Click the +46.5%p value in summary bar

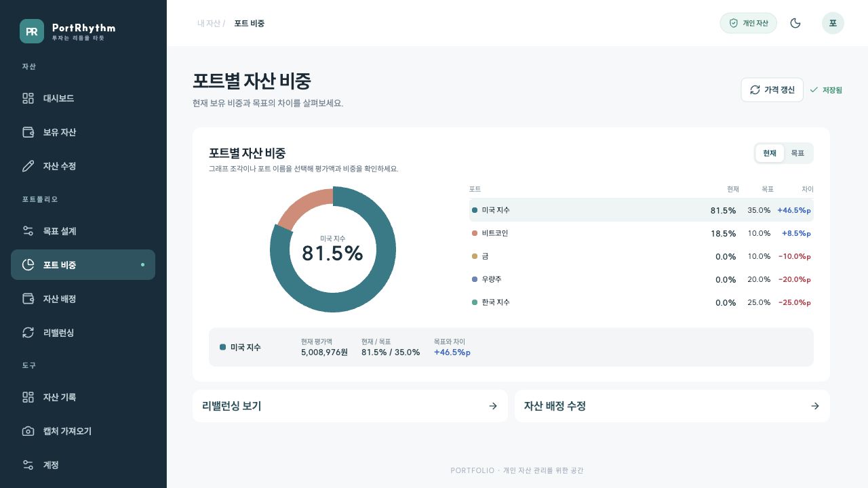tap(452, 352)
